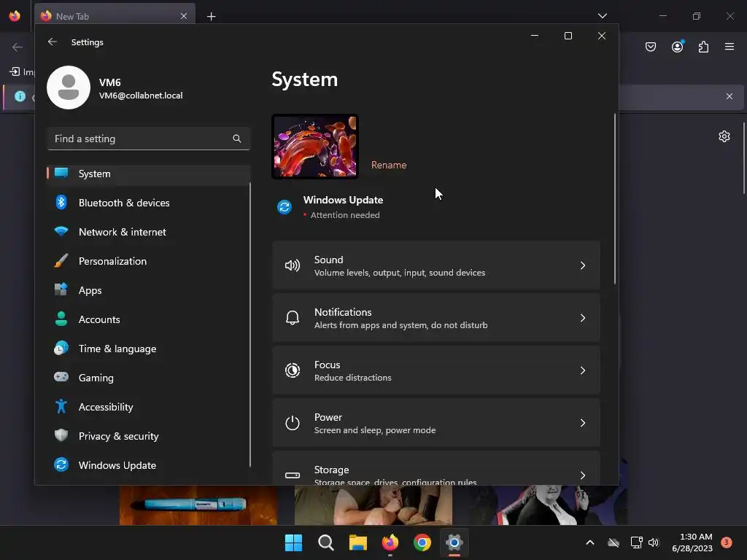Image resolution: width=747 pixels, height=560 pixels.
Task: Click VM6@collabnet.local account text
Action: pos(141,96)
